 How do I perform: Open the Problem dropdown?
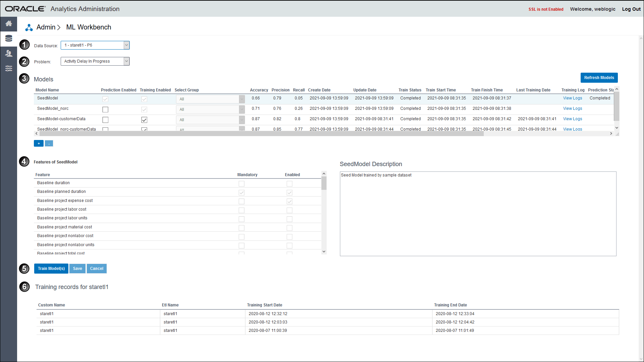pos(95,61)
